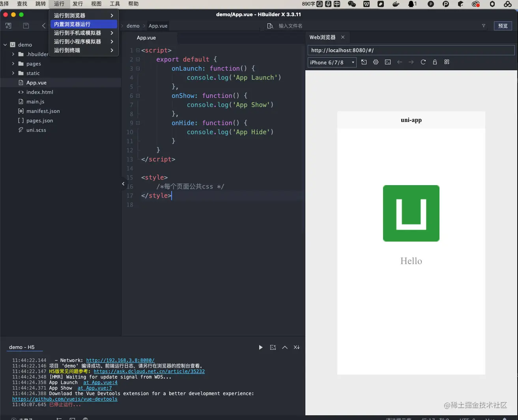
Task: Select device in iPhone 6/7/8 dropdown
Action: [332, 62]
